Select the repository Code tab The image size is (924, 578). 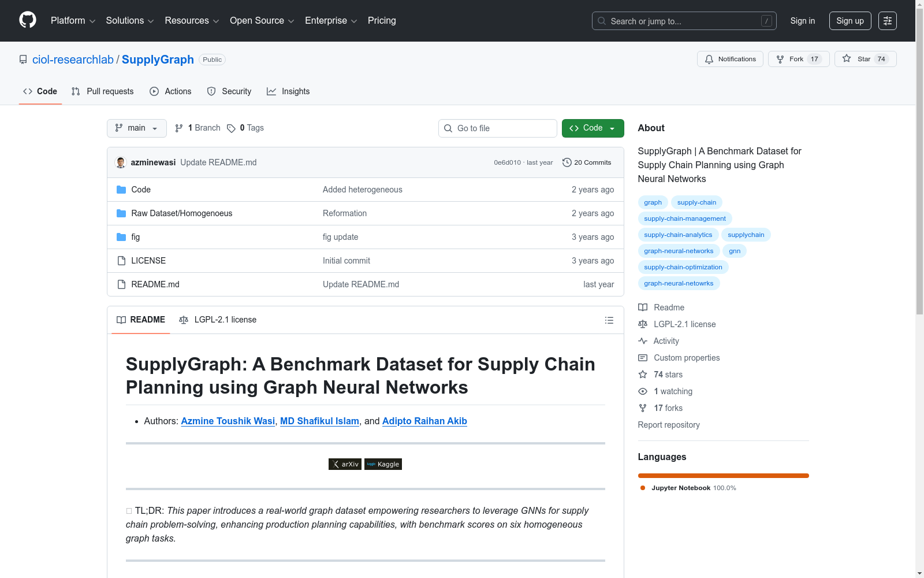pos(40,91)
